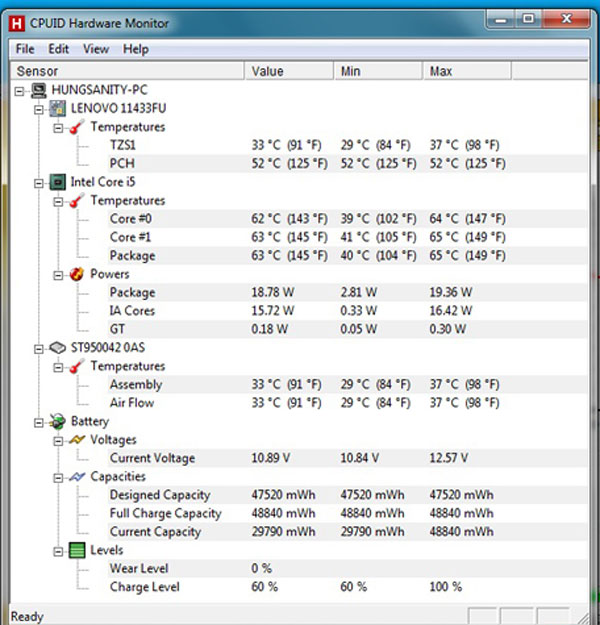600x625 pixels.
Task: Minimize the CPUID Hardware Monitor window
Action: point(501,19)
